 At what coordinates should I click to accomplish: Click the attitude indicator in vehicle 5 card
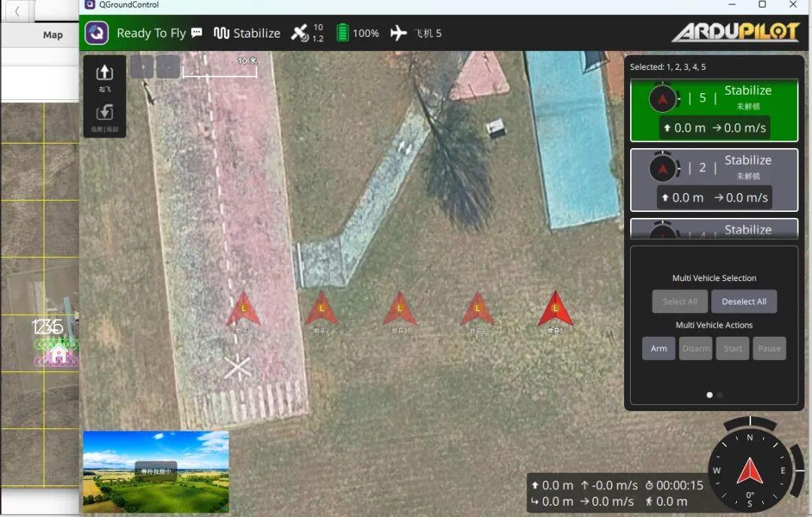[663, 98]
